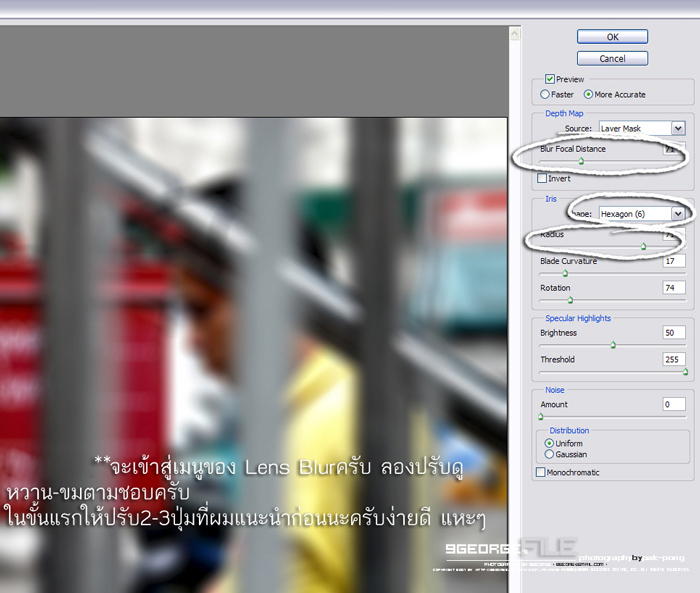Screen dimensions: 700x593
Task: Click the Cancel button
Action: [612, 58]
